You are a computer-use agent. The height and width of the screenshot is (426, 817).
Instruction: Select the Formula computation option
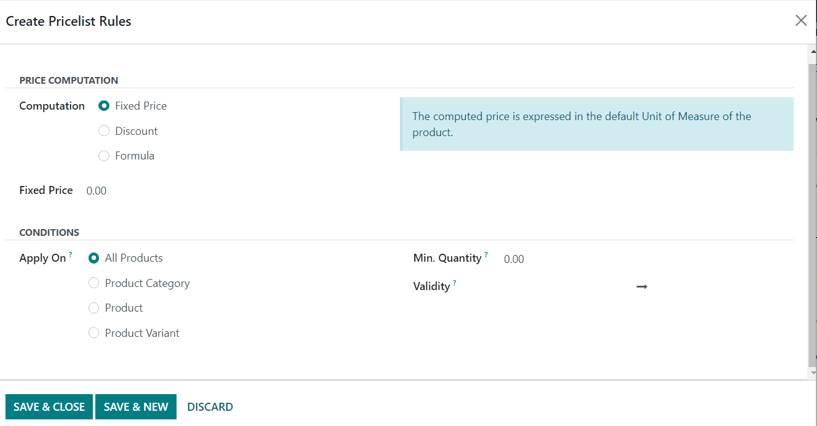104,156
